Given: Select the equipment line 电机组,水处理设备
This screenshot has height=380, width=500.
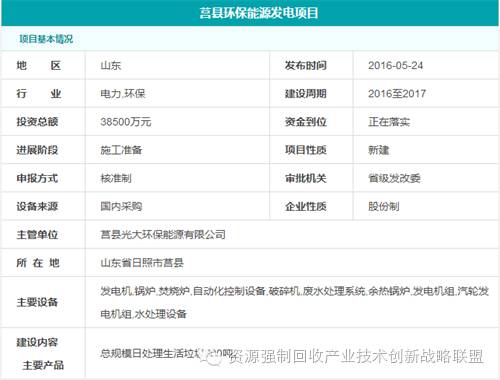Looking at the screenshot, I should [143, 314].
